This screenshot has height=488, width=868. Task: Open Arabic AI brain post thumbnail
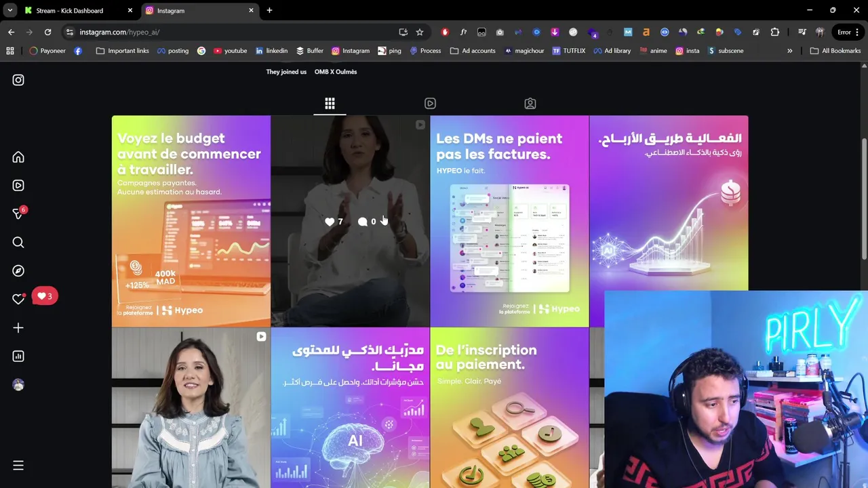[350, 408]
